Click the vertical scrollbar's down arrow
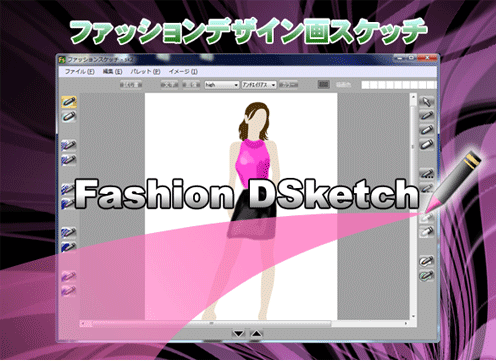Viewport: 496px width, 361px height. click(413, 316)
